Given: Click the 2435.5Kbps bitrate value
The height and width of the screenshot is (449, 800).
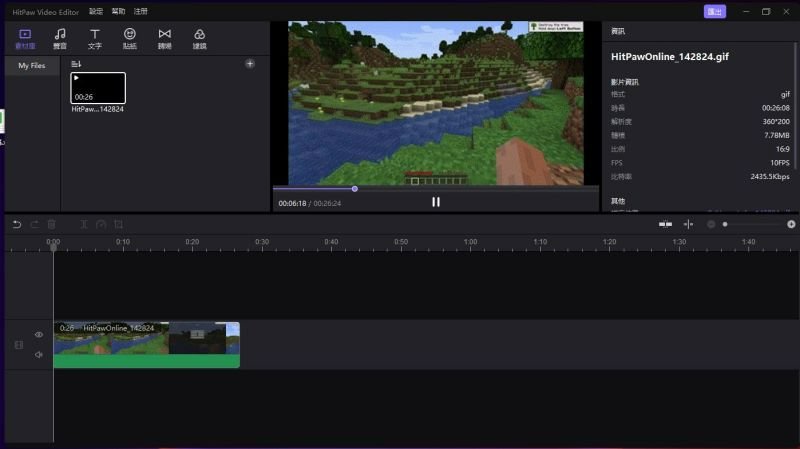Looking at the screenshot, I should [x=770, y=177].
